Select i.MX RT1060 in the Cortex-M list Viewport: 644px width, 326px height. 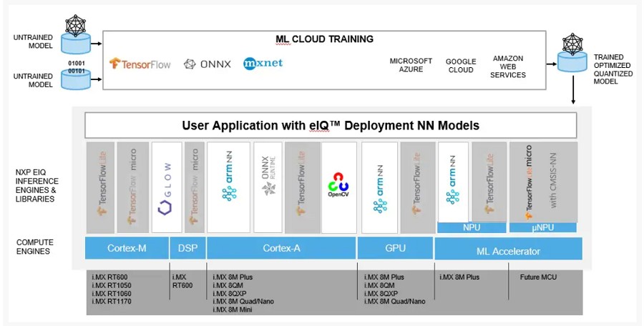pos(112,294)
